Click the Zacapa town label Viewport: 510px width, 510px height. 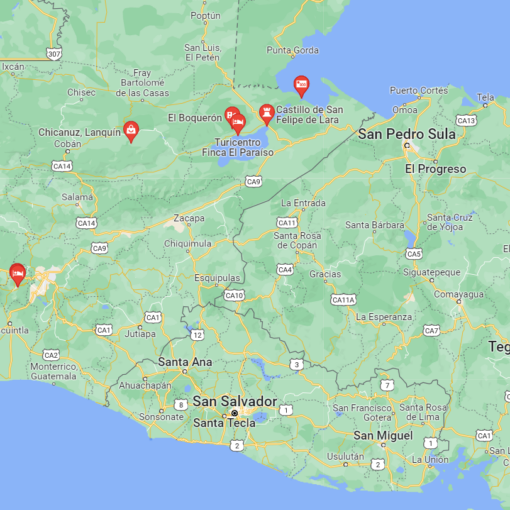189,218
